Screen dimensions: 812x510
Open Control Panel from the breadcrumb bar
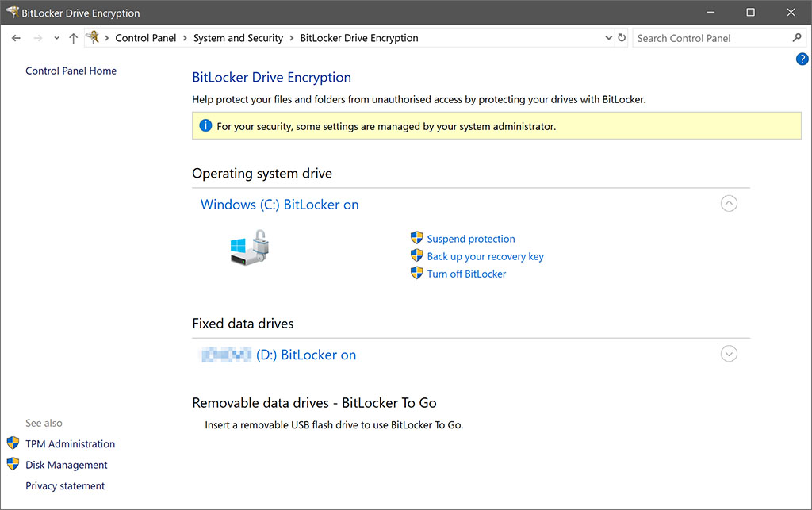[x=146, y=37]
